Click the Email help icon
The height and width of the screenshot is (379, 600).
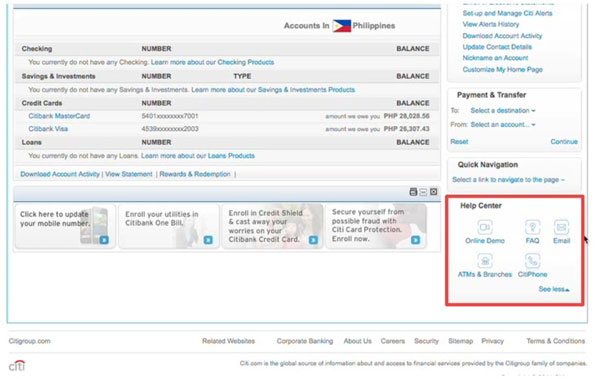click(x=561, y=227)
